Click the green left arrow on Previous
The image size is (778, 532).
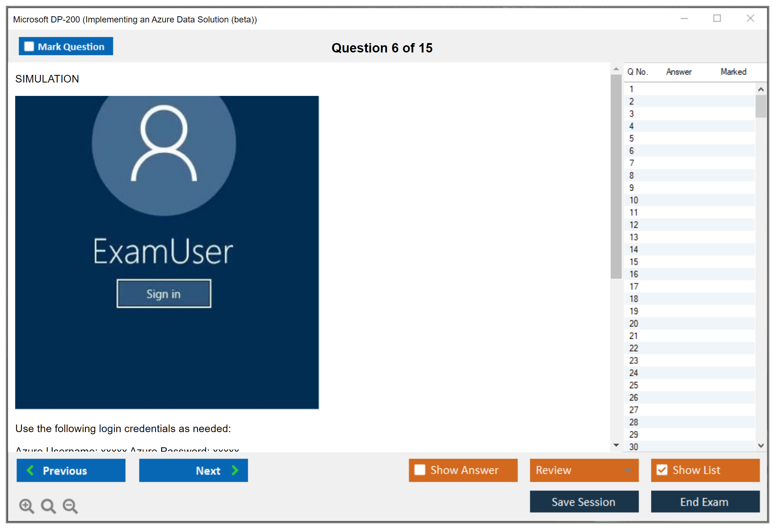[x=30, y=470]
